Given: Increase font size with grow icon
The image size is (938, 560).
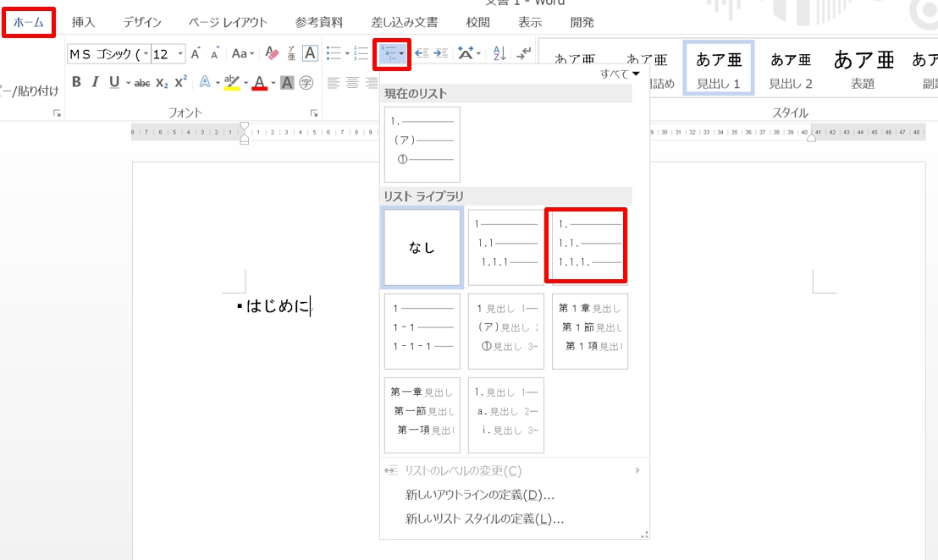Looking at the screenshot, I should click(x=196, y=54).
